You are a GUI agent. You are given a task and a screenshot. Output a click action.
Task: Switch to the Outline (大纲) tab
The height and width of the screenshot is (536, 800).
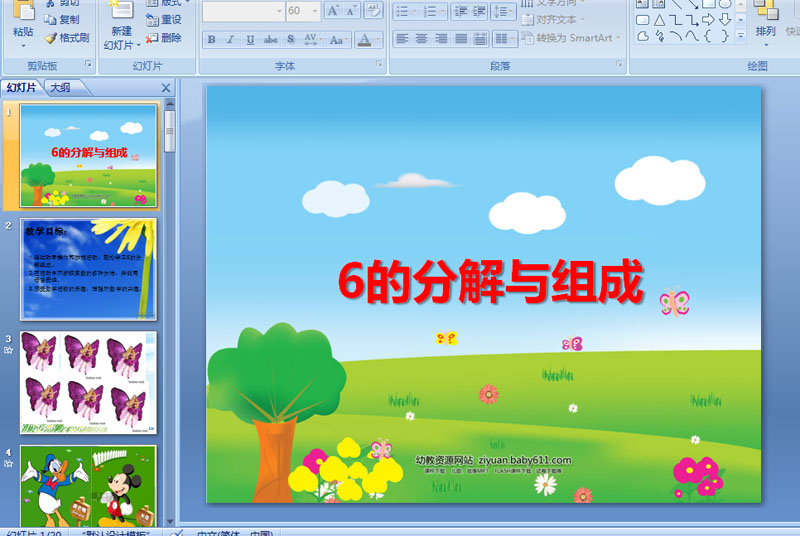click(x=60, y=88)
